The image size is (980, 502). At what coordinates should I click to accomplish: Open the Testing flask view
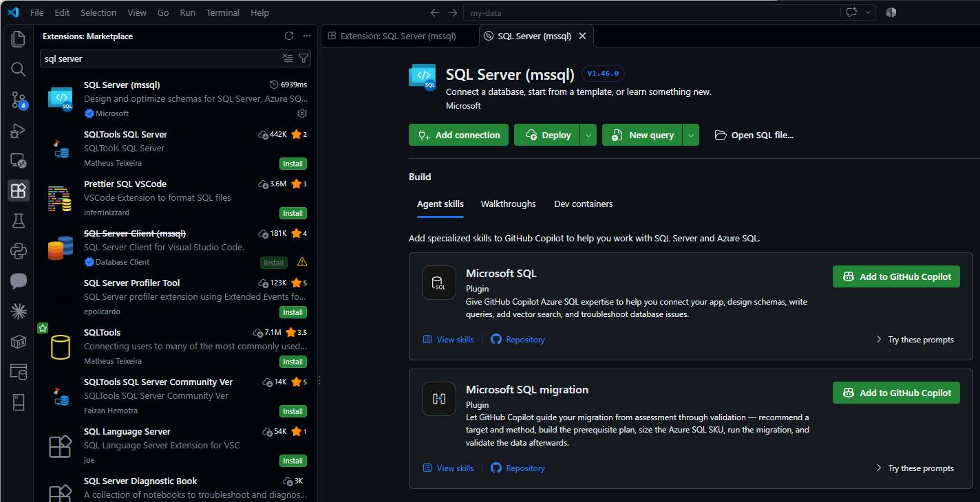click(19, 221)
